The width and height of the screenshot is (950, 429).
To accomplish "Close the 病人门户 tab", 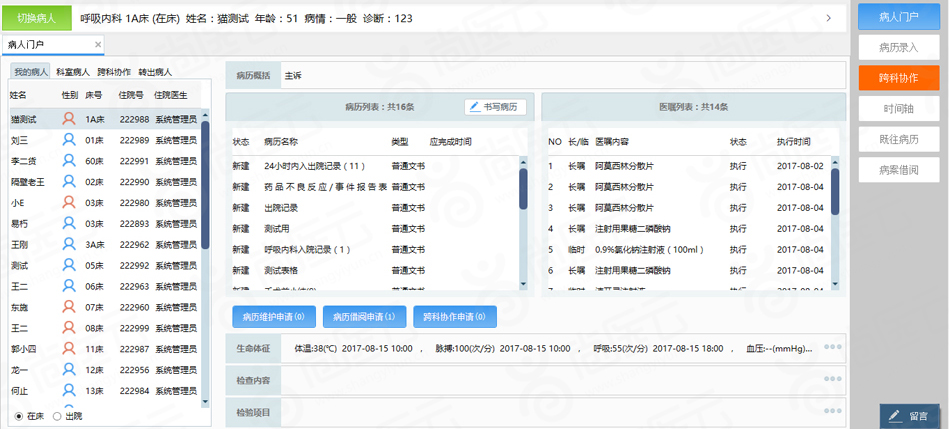I will pyautogui.click(x=98, y=44).
